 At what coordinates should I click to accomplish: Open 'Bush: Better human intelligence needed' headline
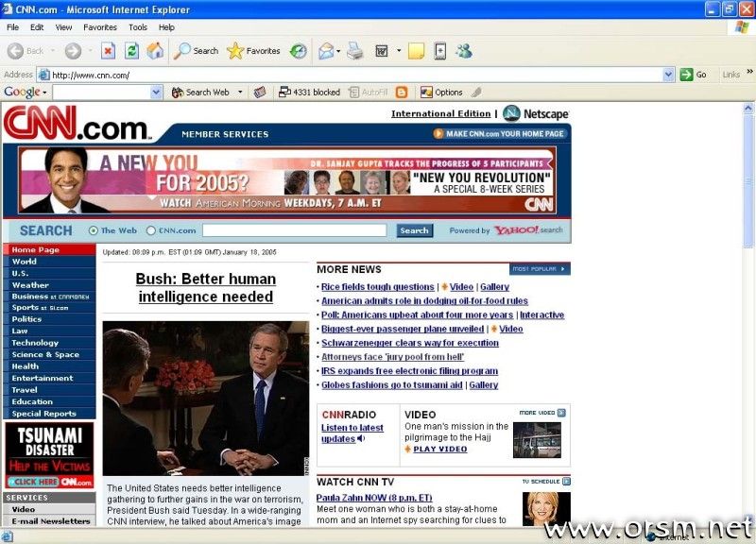point(206,288)
